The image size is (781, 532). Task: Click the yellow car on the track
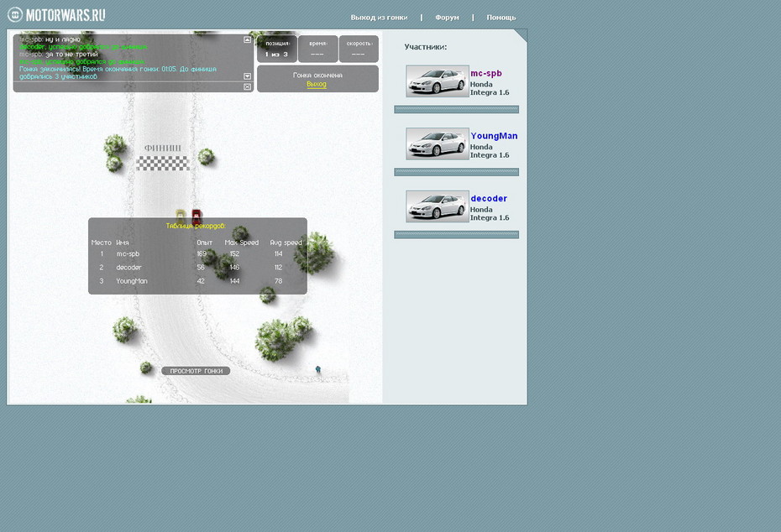pyautogui.click(x=181, y=215)
